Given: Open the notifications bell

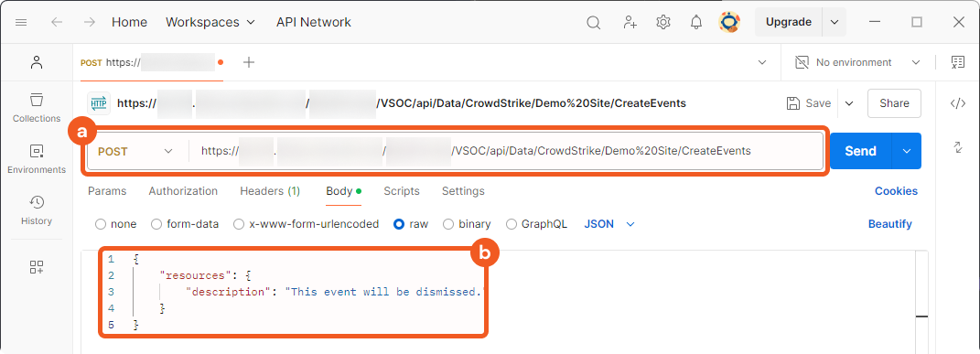Looking at the screenshot, I should 695,23.
